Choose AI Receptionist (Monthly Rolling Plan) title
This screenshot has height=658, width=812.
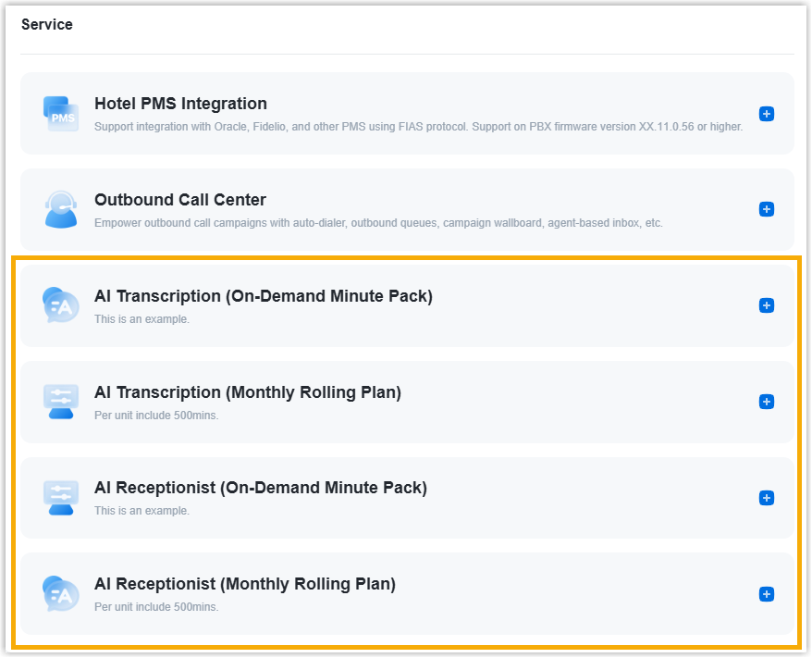(x=244, y=584)
